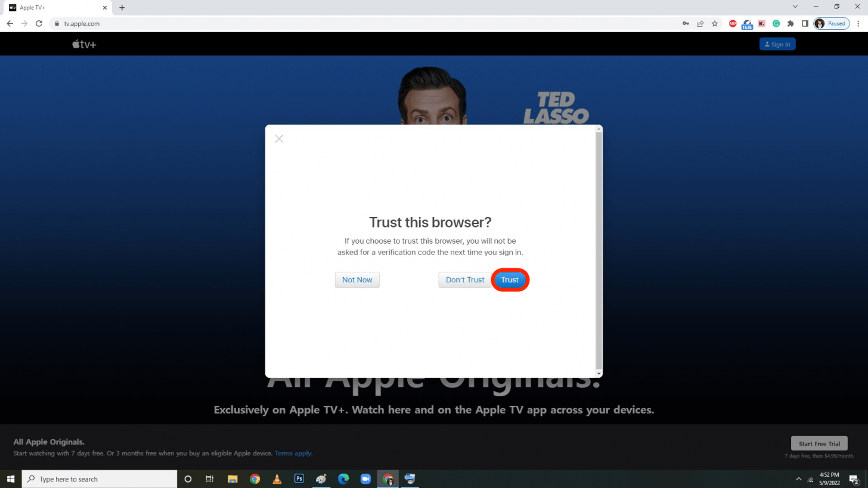This screenshot has height=488, width=868.
Task: Select Not Now in the dialog
Action: point(357,279)
